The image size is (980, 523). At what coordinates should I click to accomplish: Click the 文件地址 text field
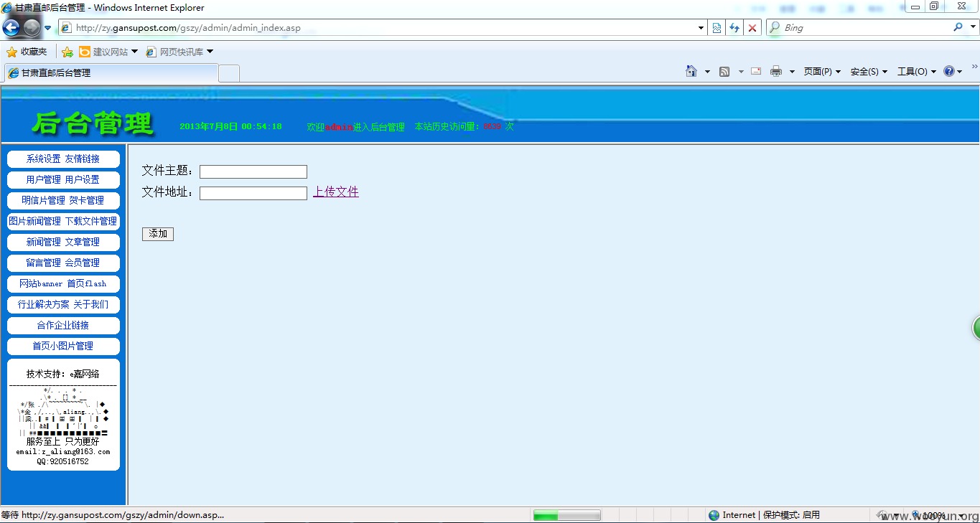[253, 194]
